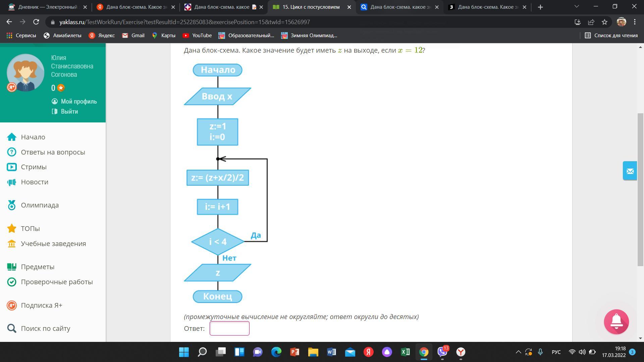Click the Олимпиада medal icon in sidebar

pyautogui.click(x=12, y=205)
